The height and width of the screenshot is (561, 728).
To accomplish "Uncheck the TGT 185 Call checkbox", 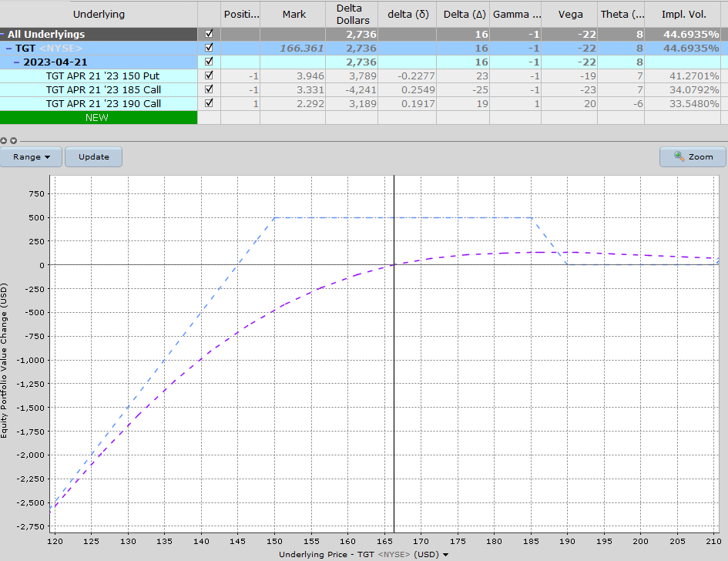I will click(x=209, y=89).
